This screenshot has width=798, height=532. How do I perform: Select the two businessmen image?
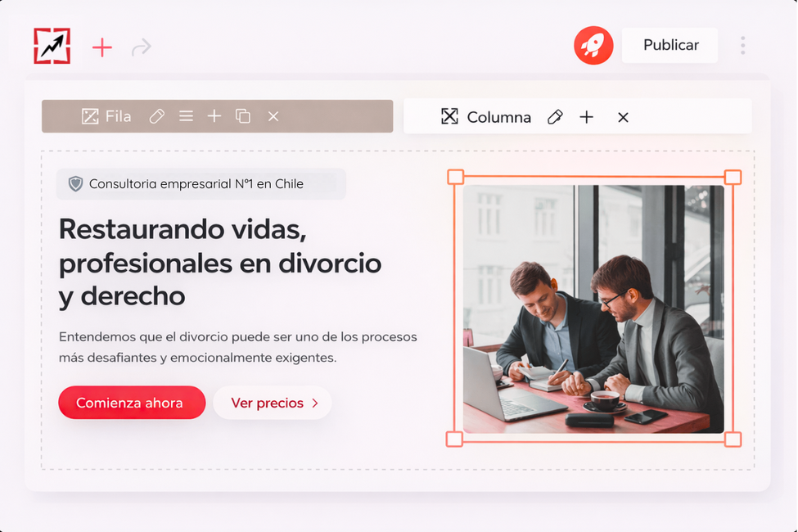click(593, 309)
